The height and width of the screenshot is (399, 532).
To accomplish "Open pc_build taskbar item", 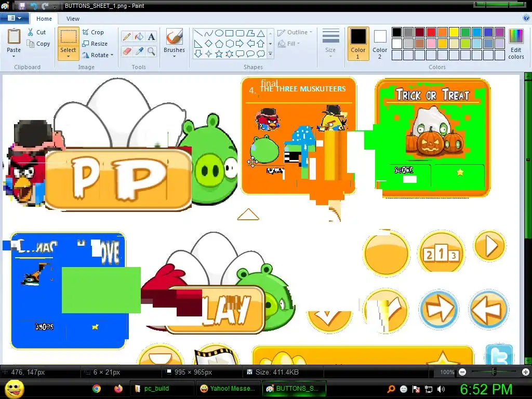I will coord(162,389).
